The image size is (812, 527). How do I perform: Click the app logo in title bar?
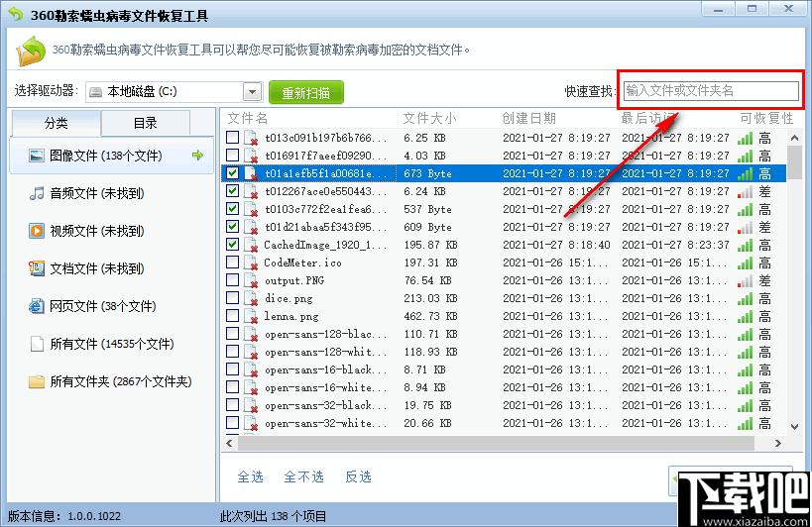pyautogui.click(x=15, y=14)
